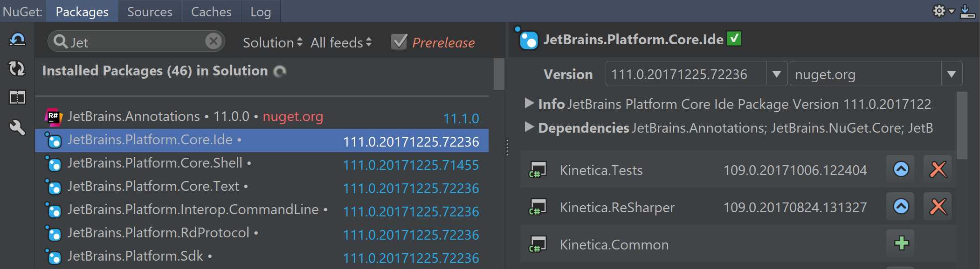Click the version link for JetBrains.Platform.Core.Text
The height and width of the screenshot is (269, 980).
coord(411,188)
